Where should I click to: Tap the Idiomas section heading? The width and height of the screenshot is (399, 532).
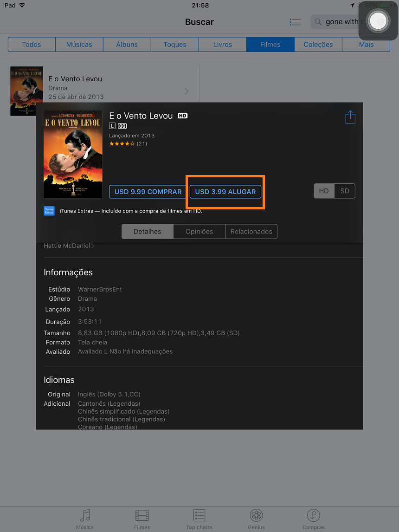(59, 380)
